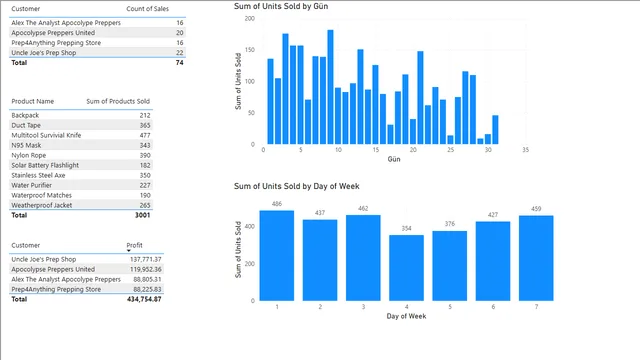Click the 'Sum of Units Sold by Gün' chart title
Viewport: 640px width, 360px height.
[x=281, y=7]
